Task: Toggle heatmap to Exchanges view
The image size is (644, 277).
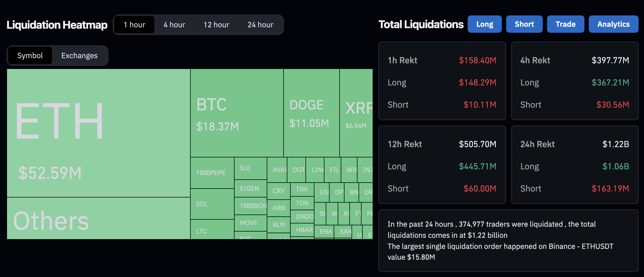Action: tap(79, 55)
